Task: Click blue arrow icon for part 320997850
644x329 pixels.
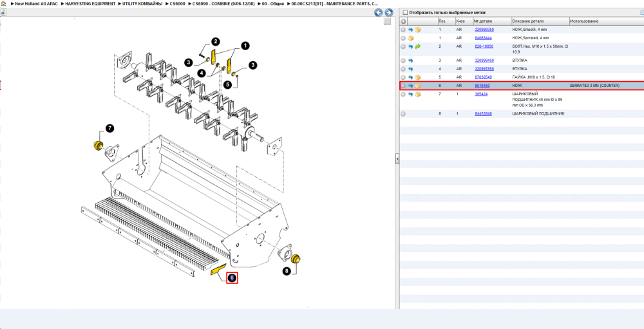Action: tap(410, 69)
